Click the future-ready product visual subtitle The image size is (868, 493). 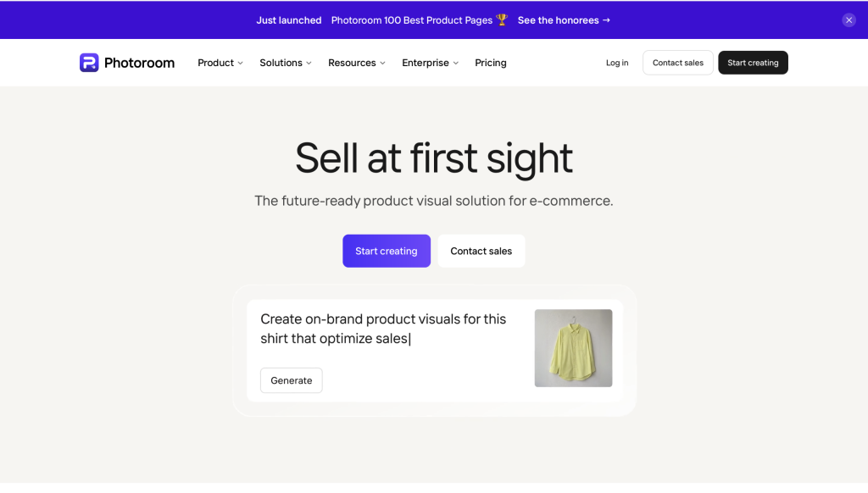point(434,200)
